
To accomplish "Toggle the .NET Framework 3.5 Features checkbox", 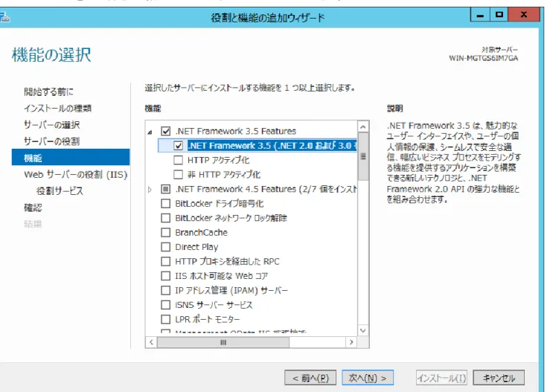I will pos(166,131).
